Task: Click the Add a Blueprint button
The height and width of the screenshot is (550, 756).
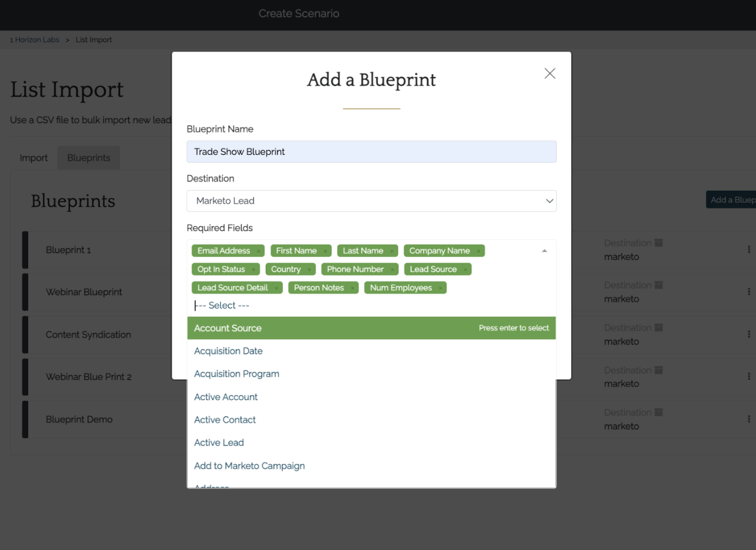Action: pos(731,200)
